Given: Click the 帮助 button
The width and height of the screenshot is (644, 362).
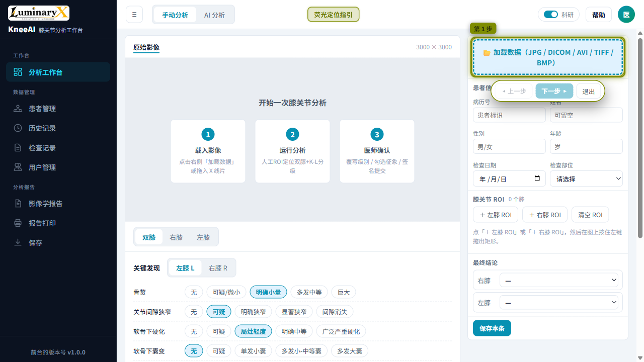Looking at the screenshot, I should (x=599, y=15).
